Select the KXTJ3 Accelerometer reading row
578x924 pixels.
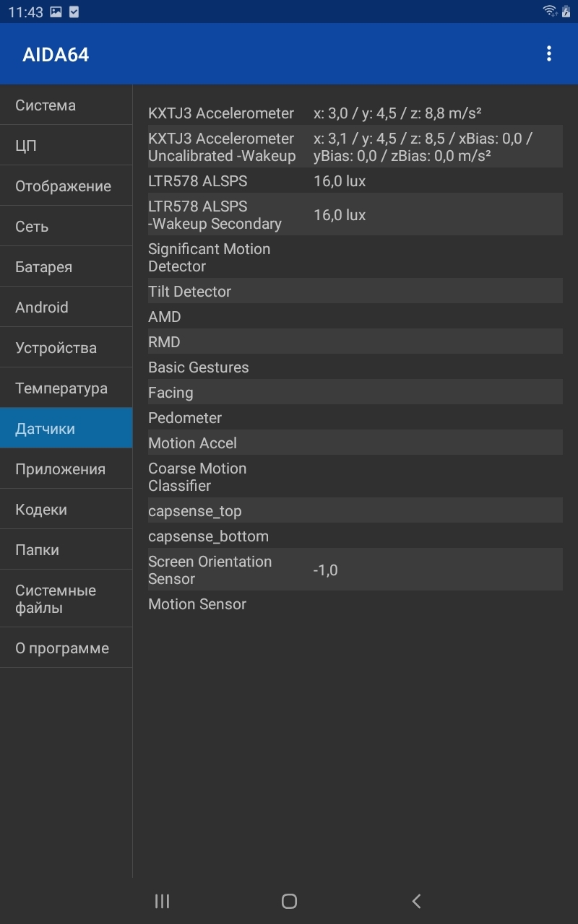pos(354,113)
